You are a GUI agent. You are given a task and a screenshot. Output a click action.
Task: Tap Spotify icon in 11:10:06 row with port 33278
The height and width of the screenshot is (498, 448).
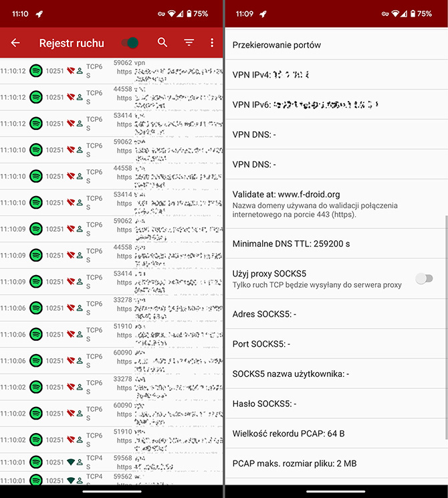click(x=36, y=308)
